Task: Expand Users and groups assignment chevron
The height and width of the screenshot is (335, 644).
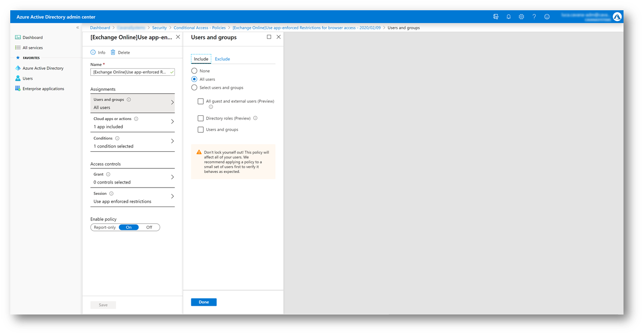Action: tap(172, 103)
